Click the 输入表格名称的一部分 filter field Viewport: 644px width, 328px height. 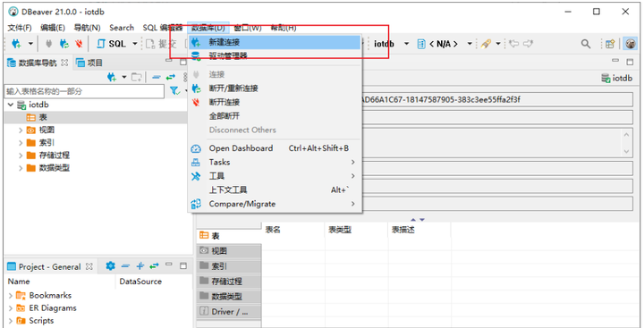coord(84,91)
